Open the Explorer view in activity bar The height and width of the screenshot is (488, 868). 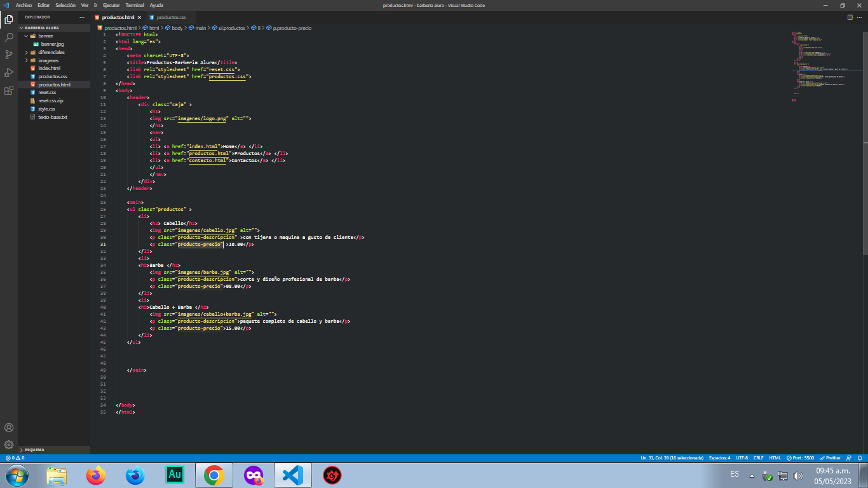tap(9, 20)
